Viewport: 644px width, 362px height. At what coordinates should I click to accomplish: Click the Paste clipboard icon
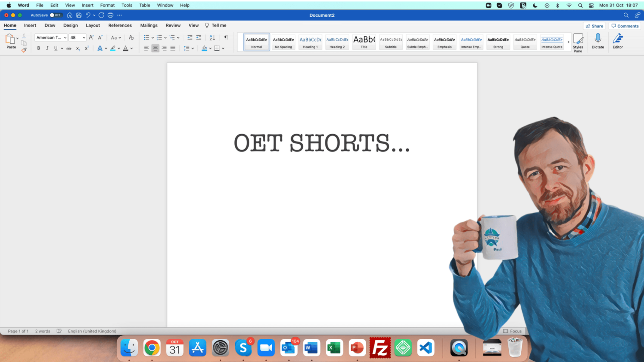[10, 39]
